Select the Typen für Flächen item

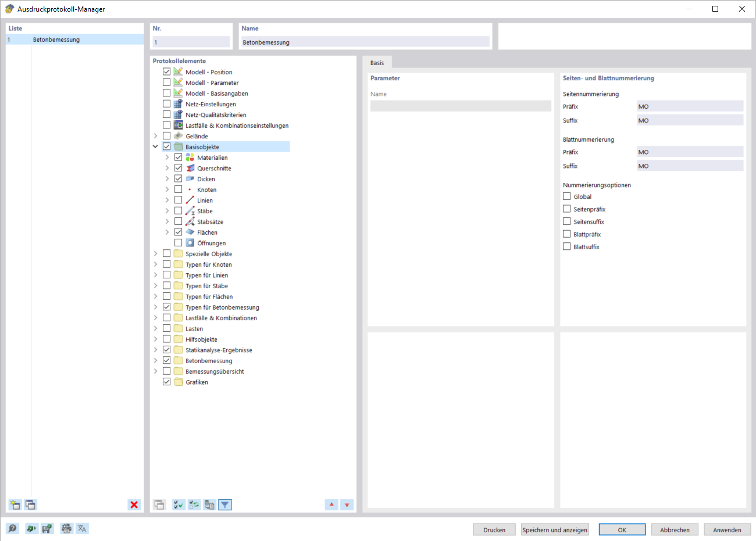(x=209, y=296)
